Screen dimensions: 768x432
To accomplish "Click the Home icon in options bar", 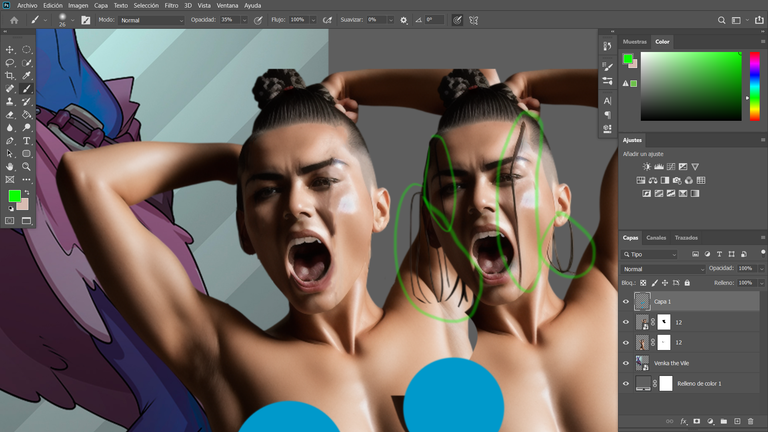I will (14, 20).
